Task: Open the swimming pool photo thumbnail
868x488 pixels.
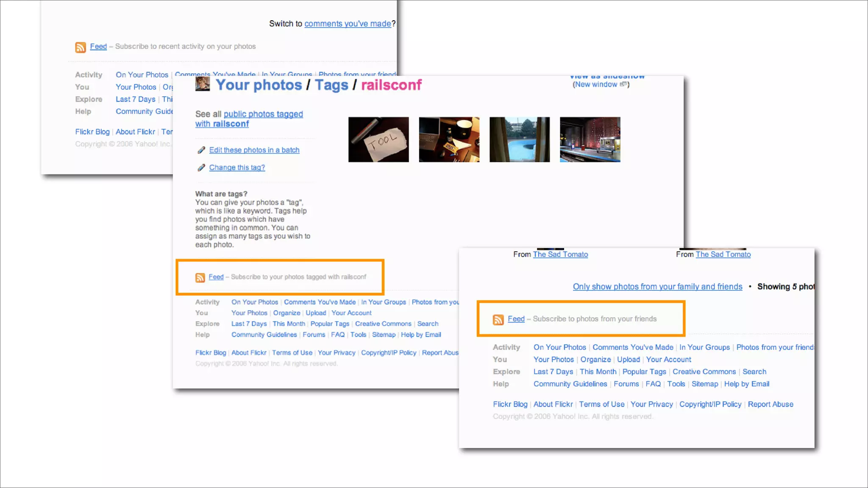Action: (519, 139)
